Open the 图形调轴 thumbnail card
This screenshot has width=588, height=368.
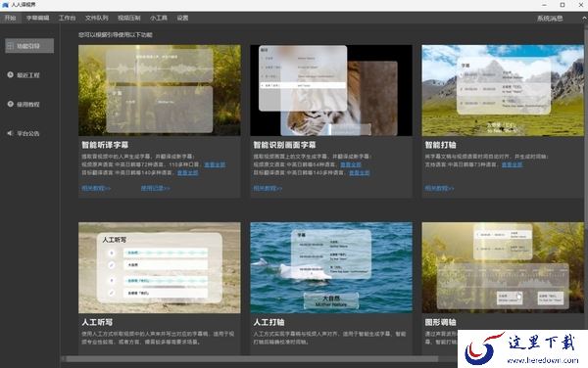pos(503,267)
